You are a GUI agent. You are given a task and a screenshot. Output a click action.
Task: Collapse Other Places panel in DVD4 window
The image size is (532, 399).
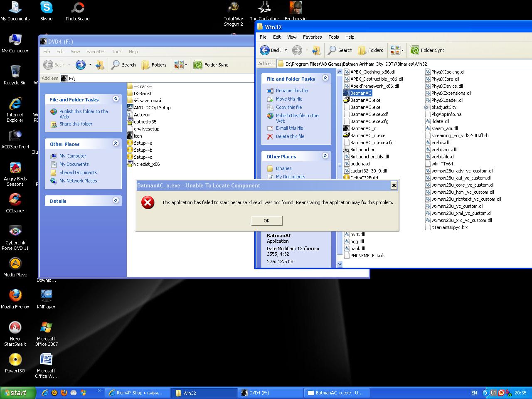point(116,143)
